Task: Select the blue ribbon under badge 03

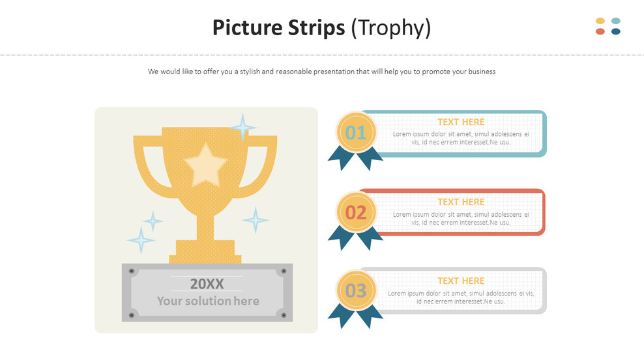Action: [x=355, y=316]
